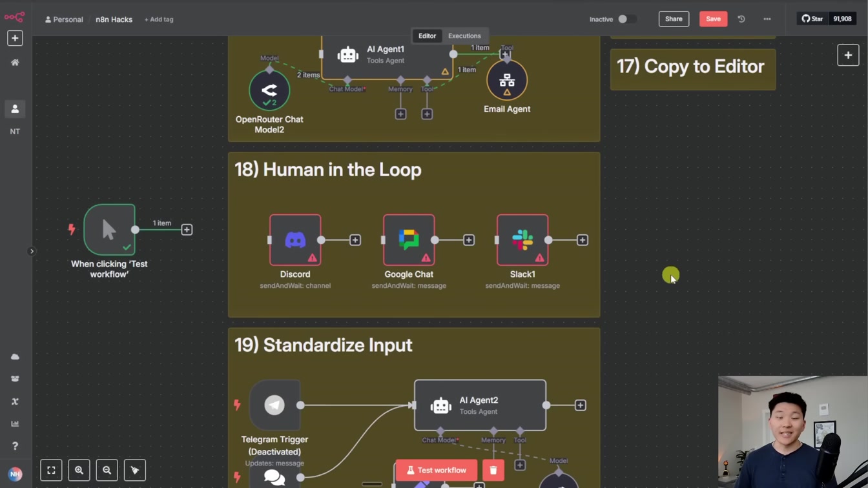
Task: Click the red trash delete button
Action: pyautogui.click(x=493, y=471)
